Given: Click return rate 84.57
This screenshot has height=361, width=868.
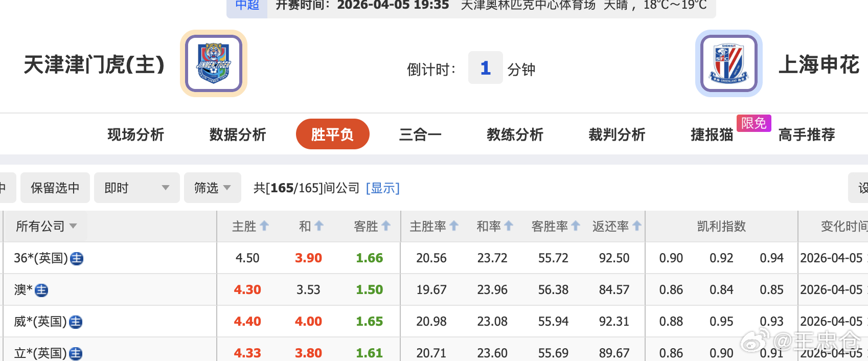Looking at the screenshot, I should 614,290.
